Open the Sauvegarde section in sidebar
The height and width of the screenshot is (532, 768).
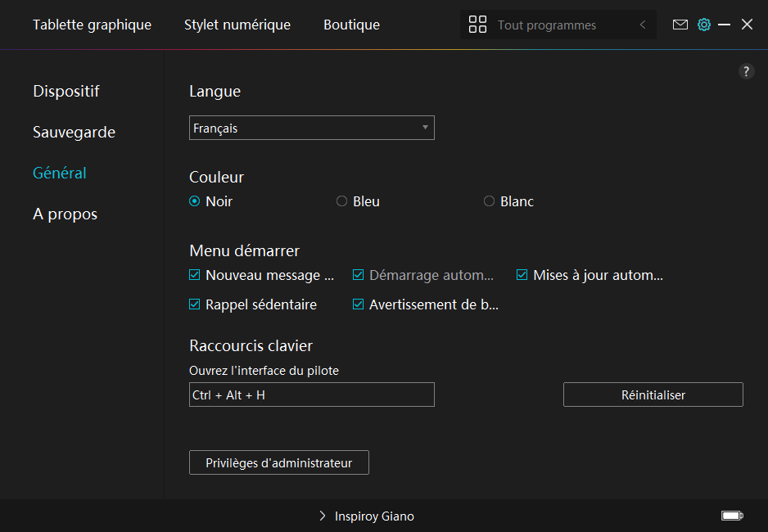click(x=74, y=132)
